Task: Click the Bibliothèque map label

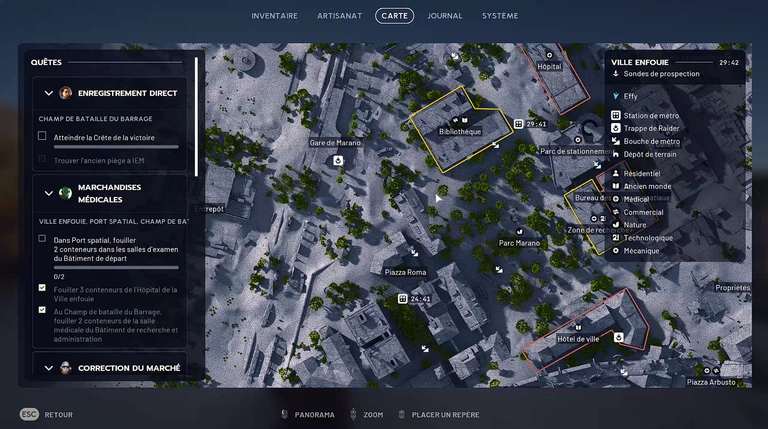Action: pos(460,131)
